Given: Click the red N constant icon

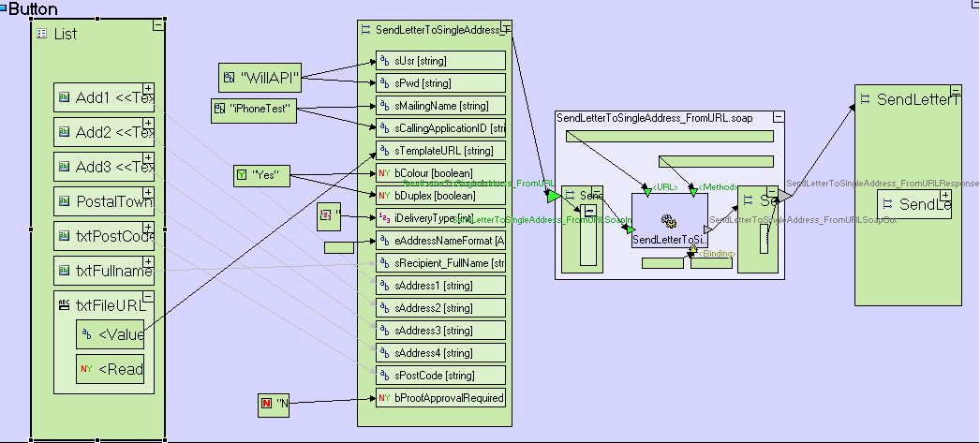Looking at the screenshot, I should coord(267,404).
